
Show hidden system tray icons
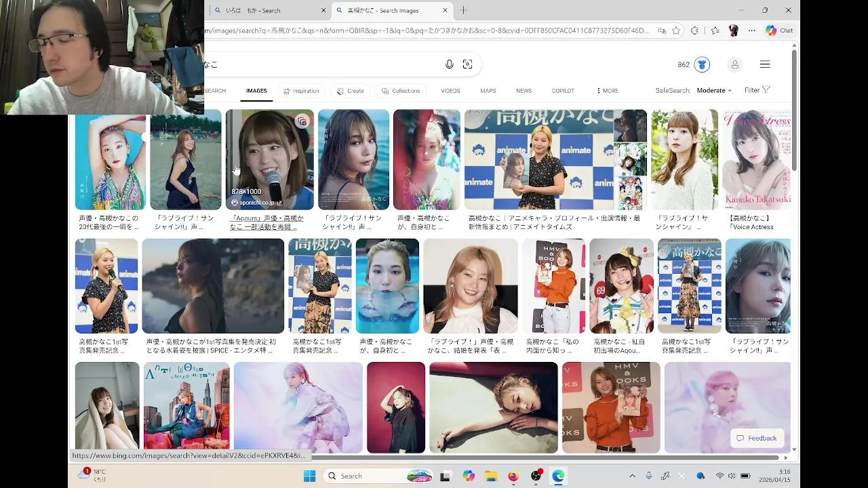(632, 476)
